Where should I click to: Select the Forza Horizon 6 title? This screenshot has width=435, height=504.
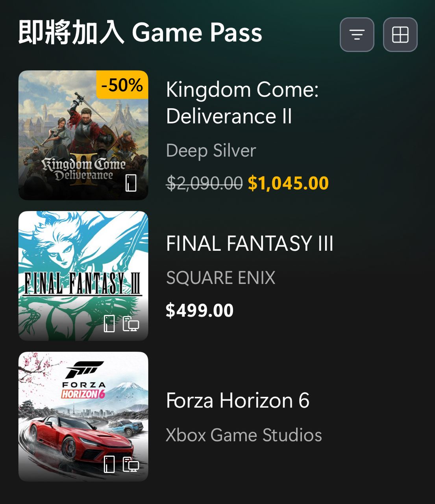[237, 400]
